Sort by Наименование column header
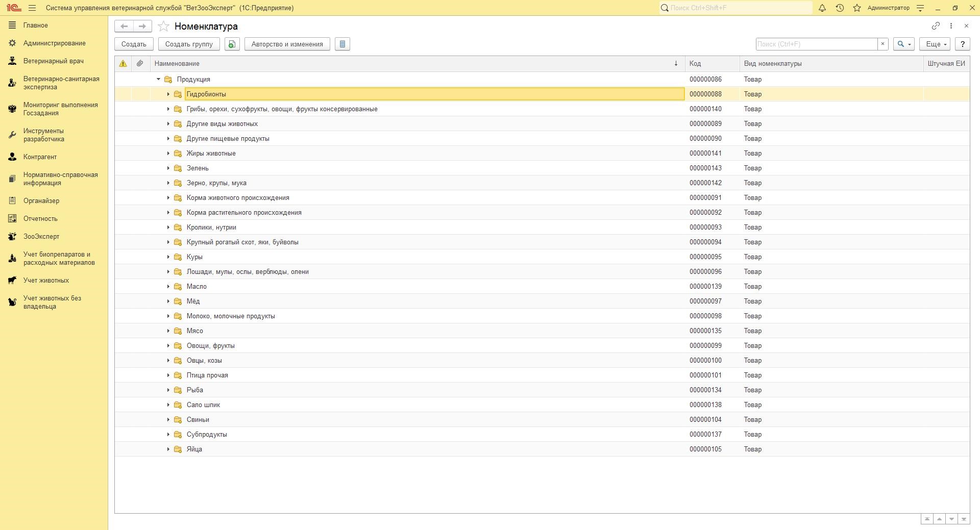Screen dimensions: 980x530 point(418,64)
